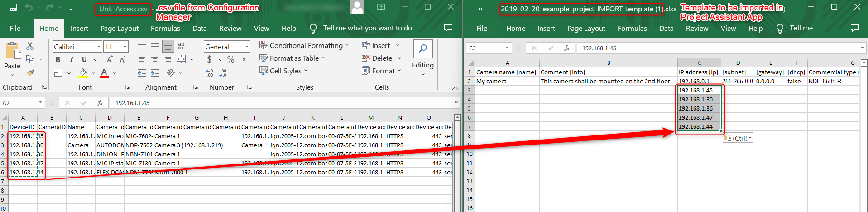Apply Percent Style number format
Screen dimensions: 868x212
pyautogui.click(x=230, y=59)
